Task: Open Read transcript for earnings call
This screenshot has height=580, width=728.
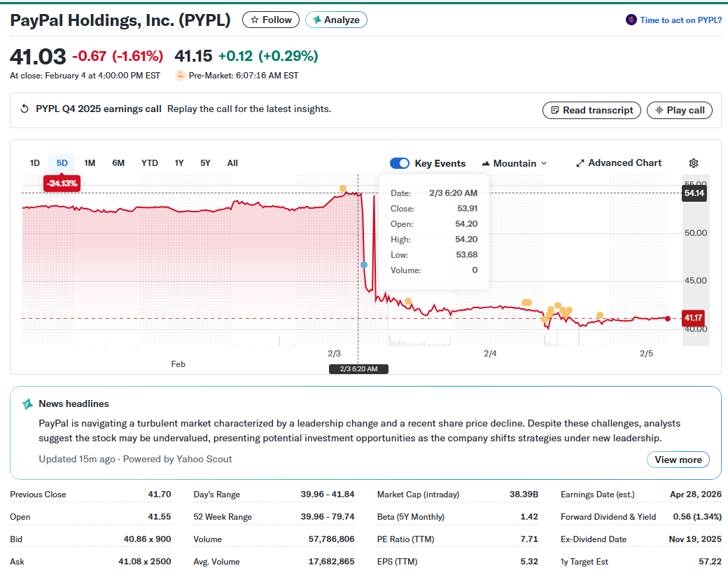Action: 591,110
